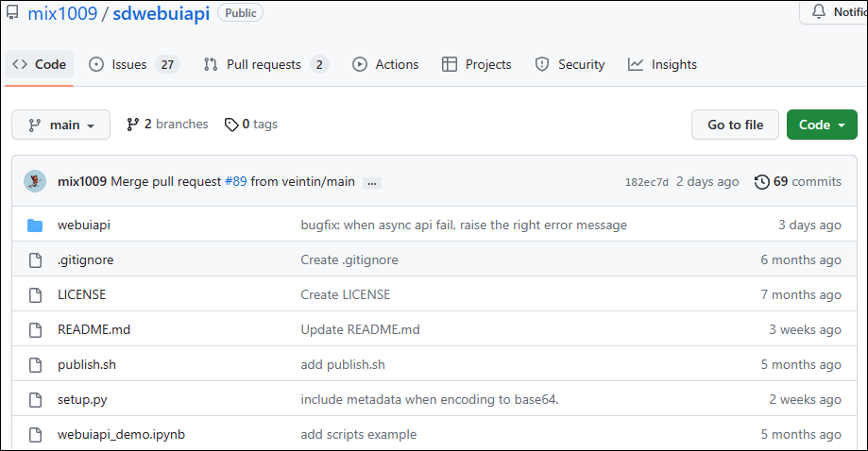Open the Create .gitignore commit message
This screenshot has width=868, height=451.
pos(349,259)
